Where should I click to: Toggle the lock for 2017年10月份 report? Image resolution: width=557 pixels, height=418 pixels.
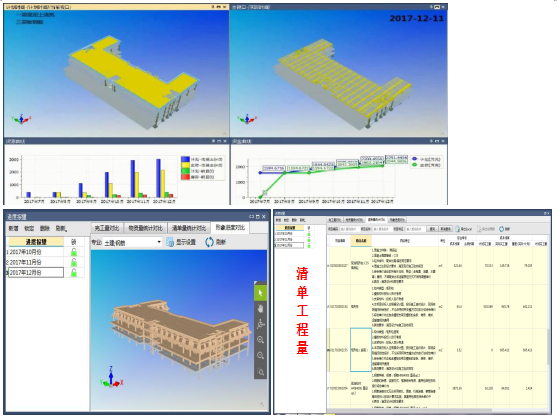click(74, 252)
